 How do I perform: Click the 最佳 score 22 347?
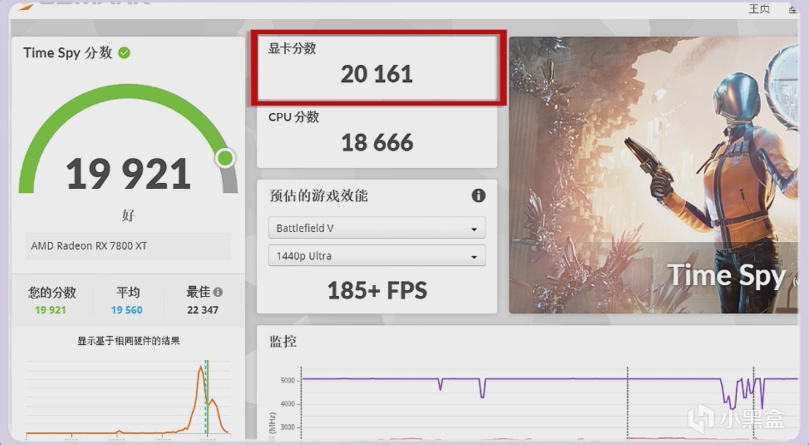[x=203, y=310]
